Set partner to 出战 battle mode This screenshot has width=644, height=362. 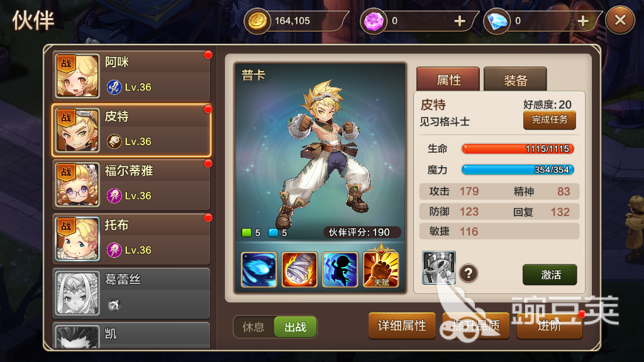[296, 327]
